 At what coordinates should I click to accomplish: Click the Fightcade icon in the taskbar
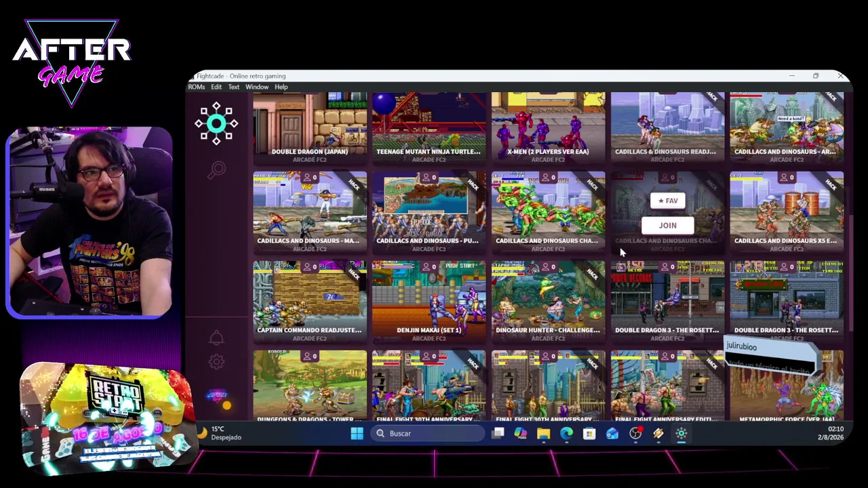(x=682, y=434)
